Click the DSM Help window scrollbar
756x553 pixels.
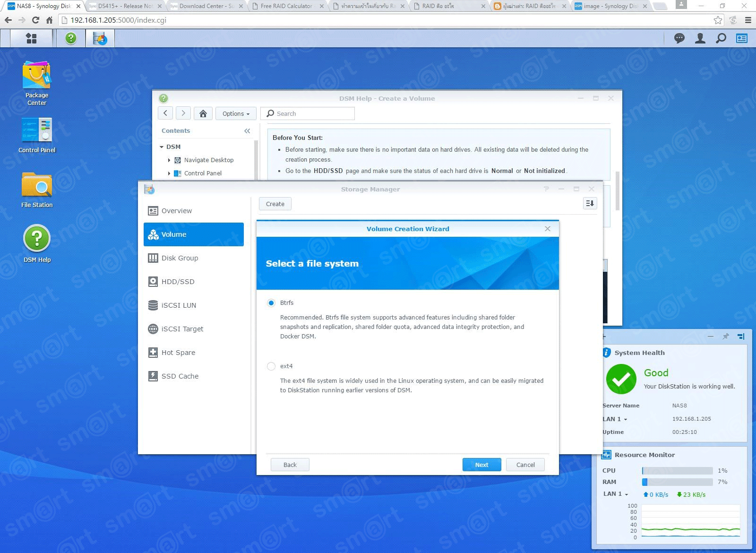(x=617, y=191)
